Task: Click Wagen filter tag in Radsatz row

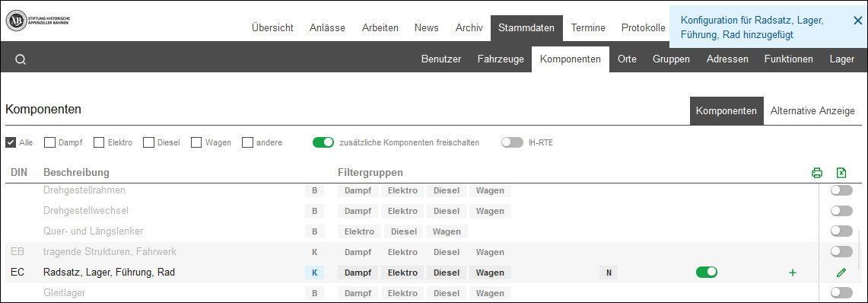Action: 490,273
